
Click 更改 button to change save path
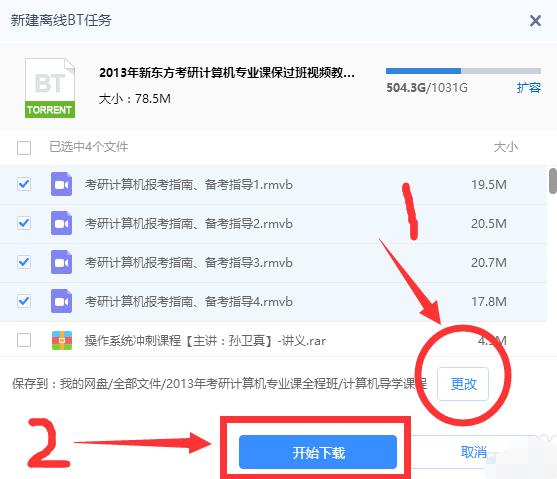pyautogui.click(x=463, y=384)
